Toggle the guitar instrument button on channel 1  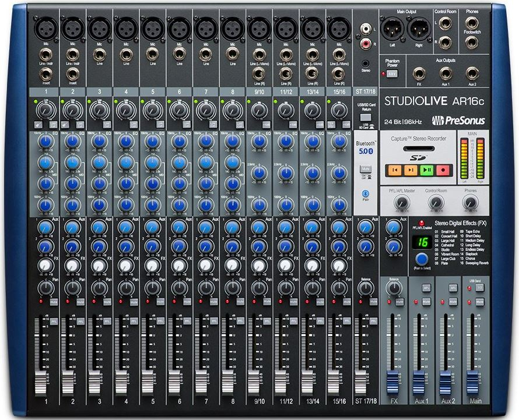(38, 125)
